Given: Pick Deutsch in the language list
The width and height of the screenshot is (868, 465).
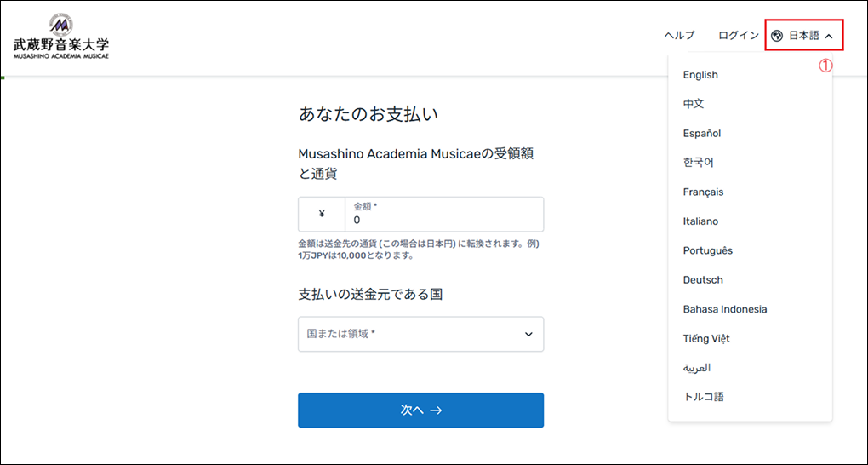Looking at the screenshot, I should tap(703, 280).
